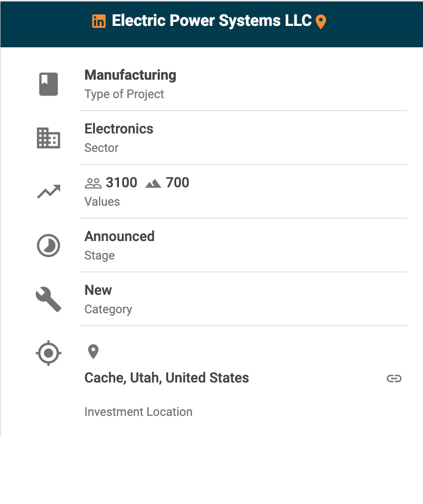The image size is (423, 504).
Task: Click the crosshair target icon beside Investment Location
Action: click(x=49, y=354)
